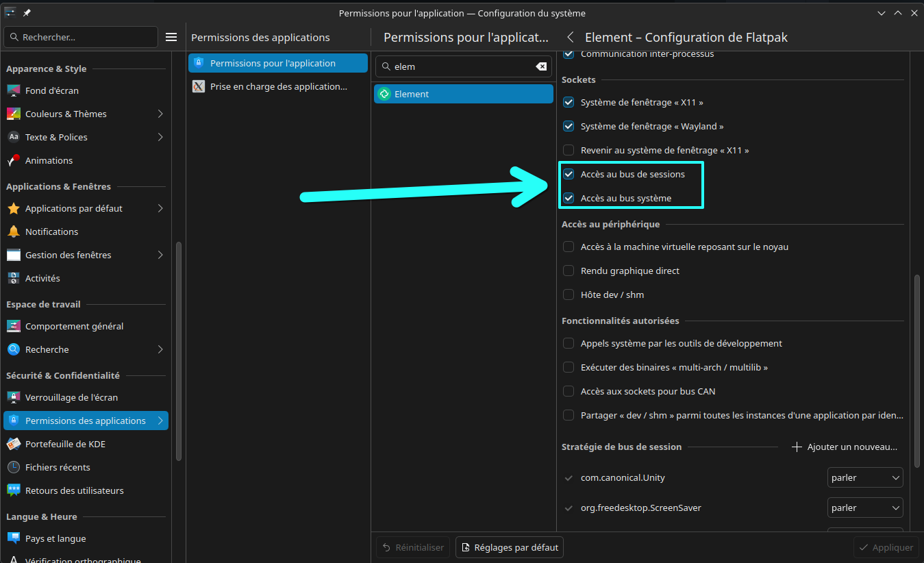Click the Rechercher search field
The image size is (924, 563).
coord(81,37)
